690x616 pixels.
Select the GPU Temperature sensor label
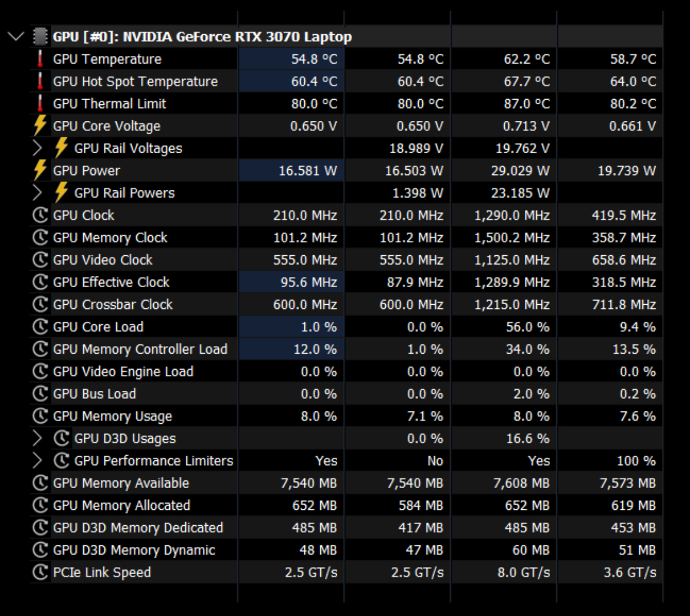(107, 60)
